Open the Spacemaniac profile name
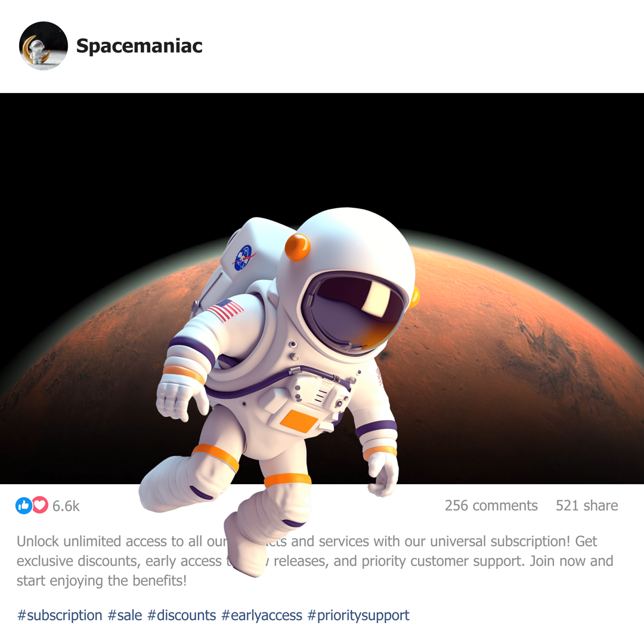This screenshot has width=644, height=644. (139, 46)
